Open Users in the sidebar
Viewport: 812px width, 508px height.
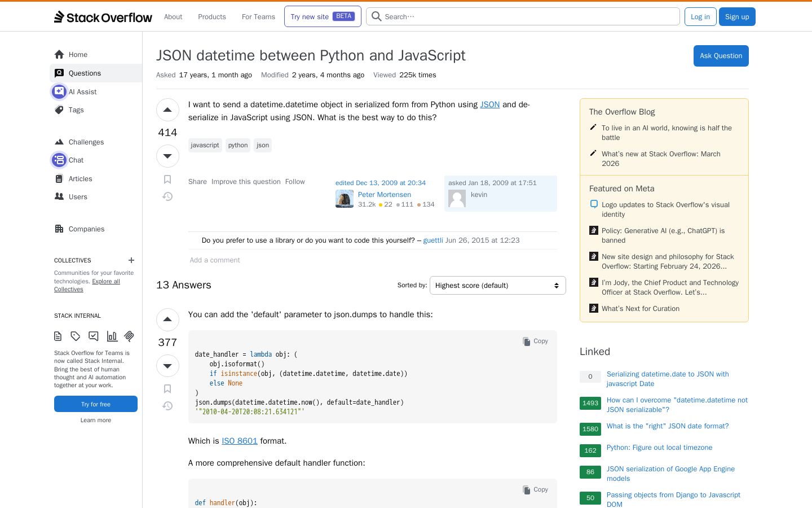coord(96,197)
